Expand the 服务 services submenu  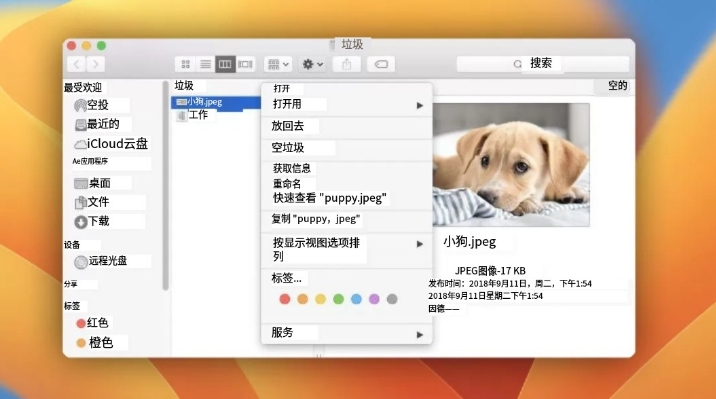[346, 333]
